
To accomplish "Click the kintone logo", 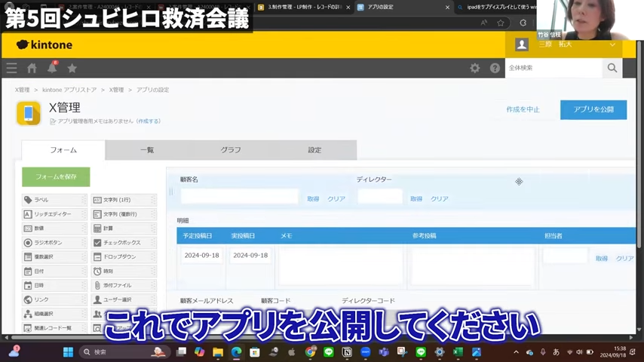I will tap(44, 44).
